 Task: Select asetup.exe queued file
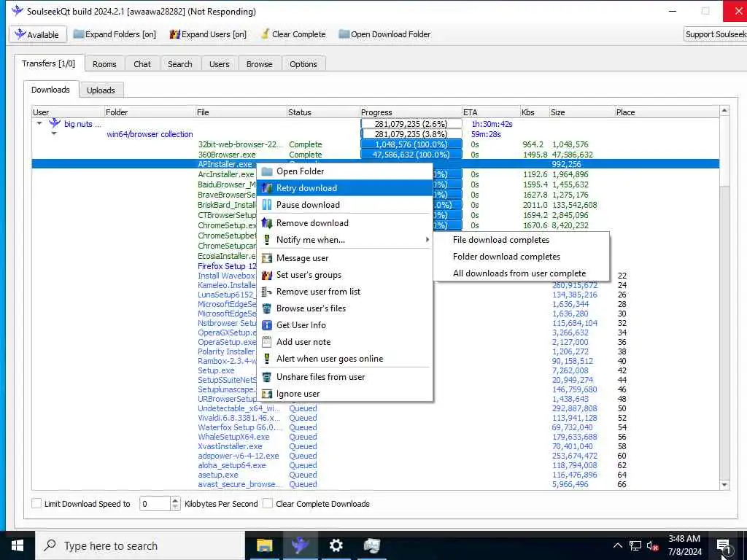coord(217,475)
